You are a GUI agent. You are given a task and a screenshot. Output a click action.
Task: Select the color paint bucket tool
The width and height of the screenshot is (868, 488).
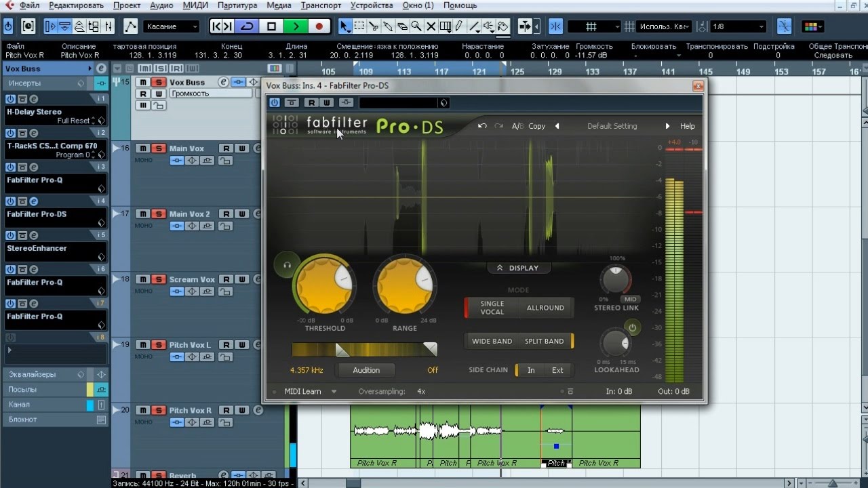[x=502, y=26]
